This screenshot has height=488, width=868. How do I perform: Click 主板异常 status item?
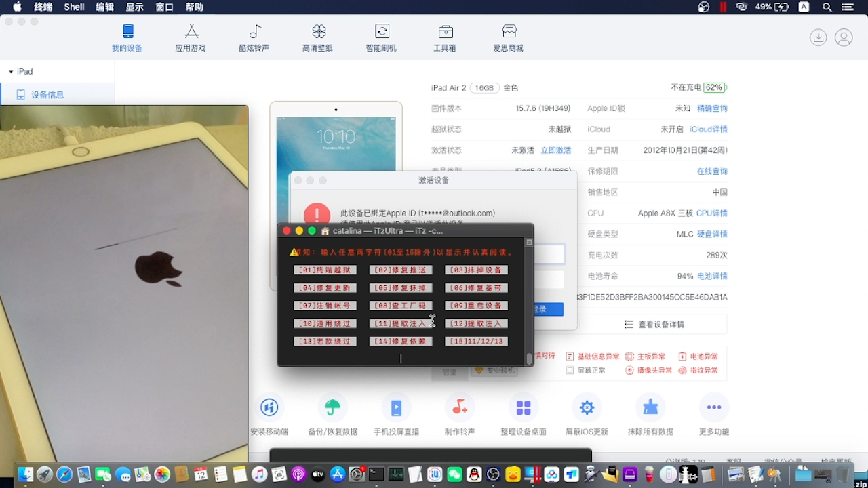(646, 357)
